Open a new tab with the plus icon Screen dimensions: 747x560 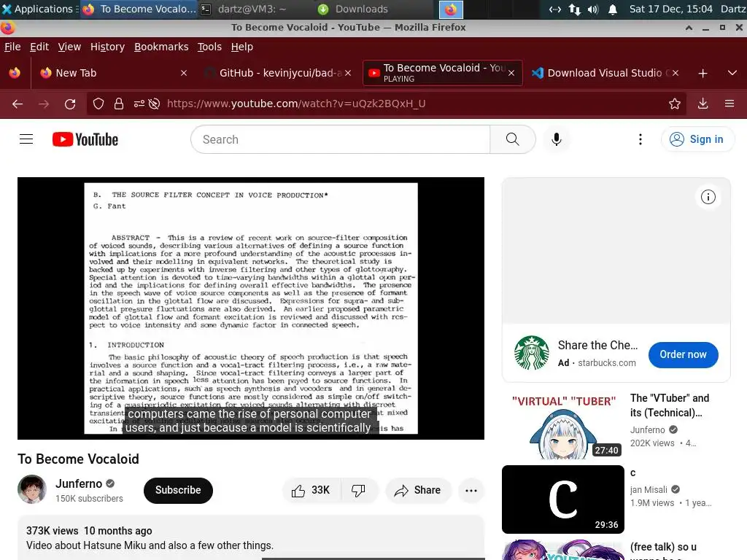(703, 74)
